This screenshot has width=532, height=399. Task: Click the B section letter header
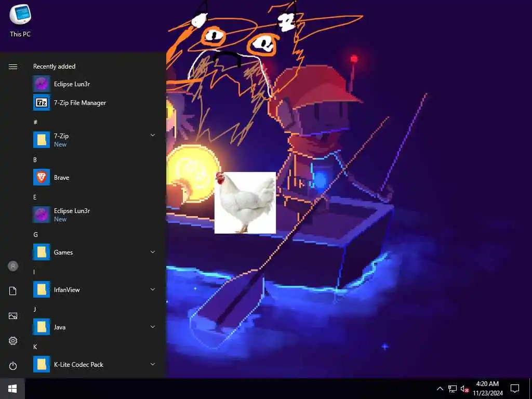pos(35,159)
